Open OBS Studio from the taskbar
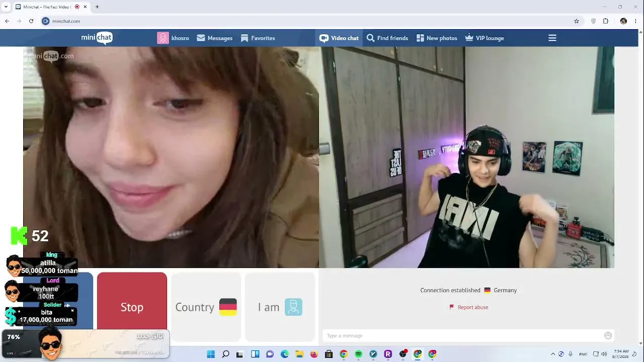This screenshot has width=644, height=362. [403, 354]
